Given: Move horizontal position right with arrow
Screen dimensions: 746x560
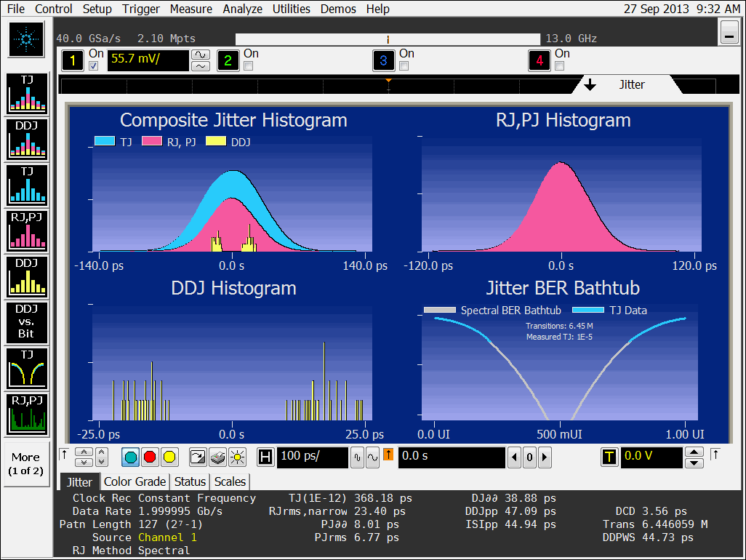Looking at the screenshot, I should (545, 457).
